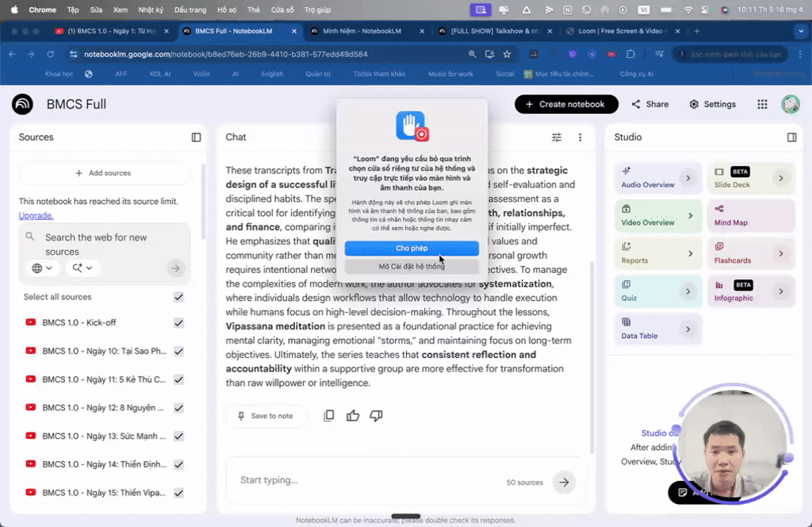The height and width of the screenshot is (527, 812).
Task: Open Chrome extensions puzzle icon
Action: tap(630, 54)
